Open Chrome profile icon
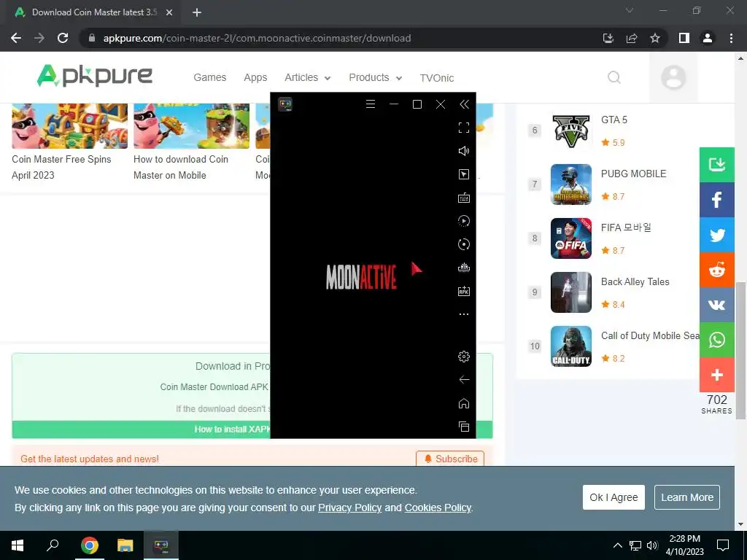Screen dimensions: 747x560 (708, 38)
